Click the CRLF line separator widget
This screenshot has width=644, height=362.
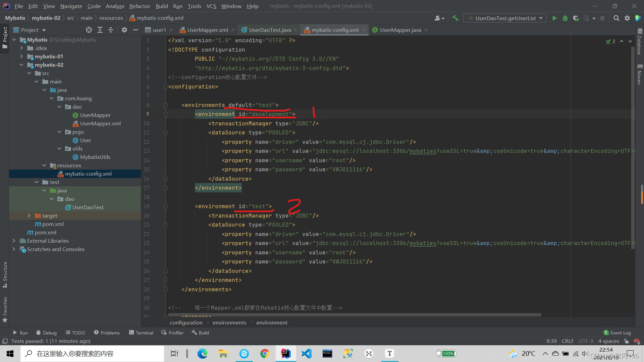point(568,341)
